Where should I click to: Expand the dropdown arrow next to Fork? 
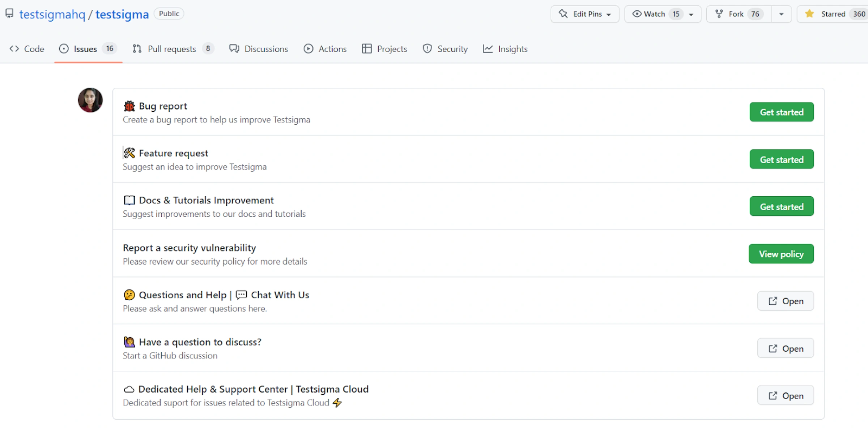click(781, 14)
